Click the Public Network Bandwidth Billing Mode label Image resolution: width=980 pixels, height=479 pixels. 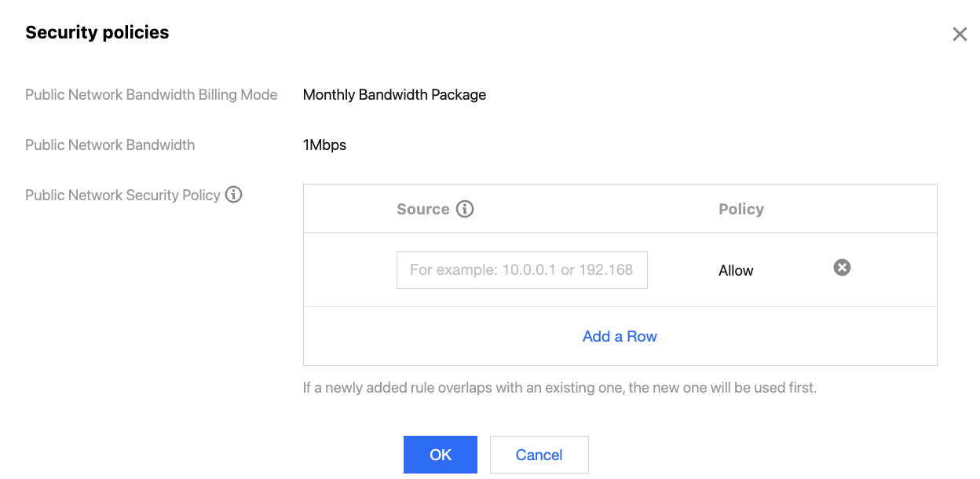pos(152,95)
